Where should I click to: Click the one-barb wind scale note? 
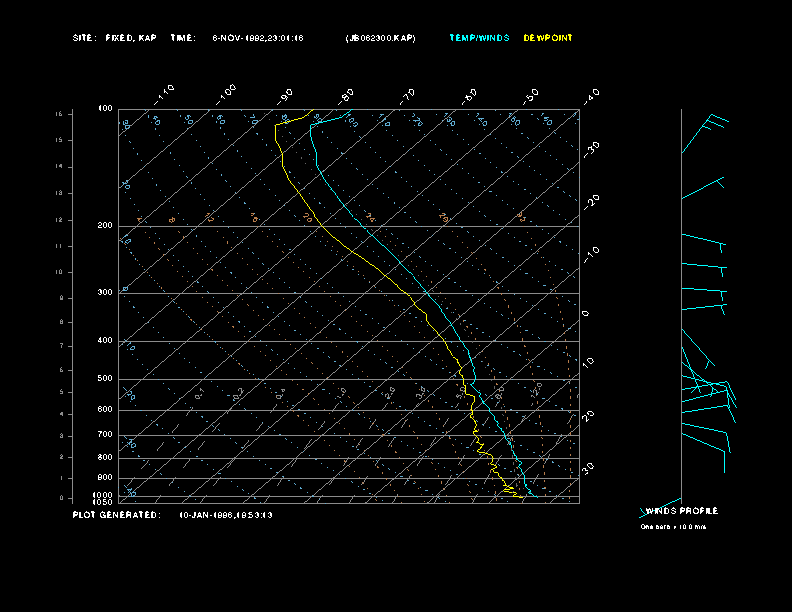(673, 526)
